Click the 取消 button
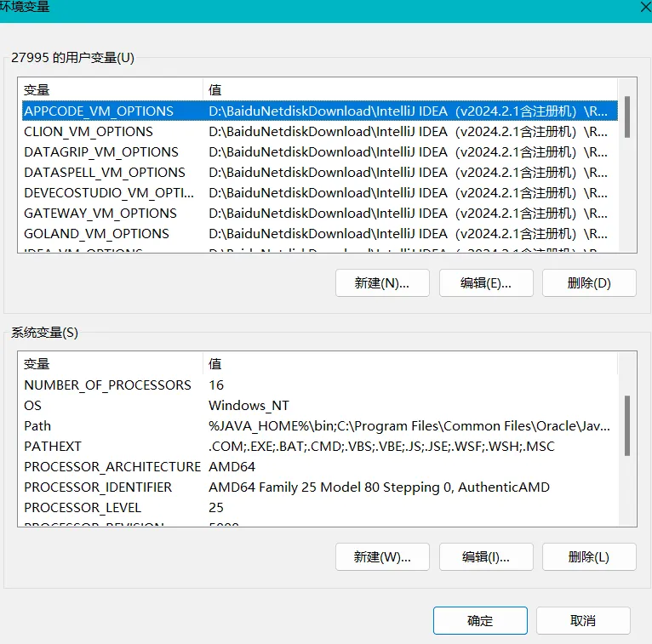 click(x=583, y=620)
